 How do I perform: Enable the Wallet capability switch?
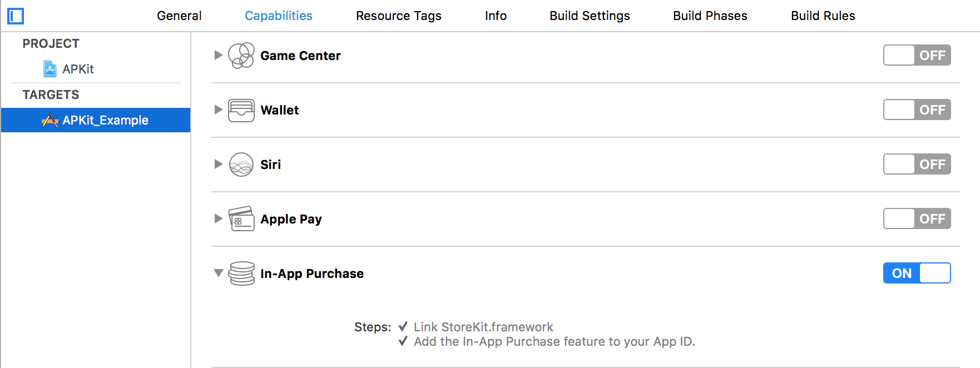click(x=917, y=110)
